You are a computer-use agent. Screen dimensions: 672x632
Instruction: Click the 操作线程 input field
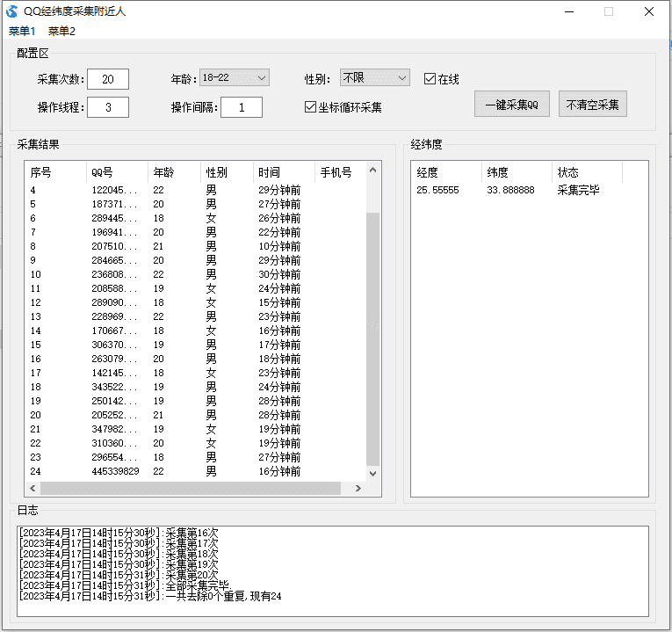108,107
